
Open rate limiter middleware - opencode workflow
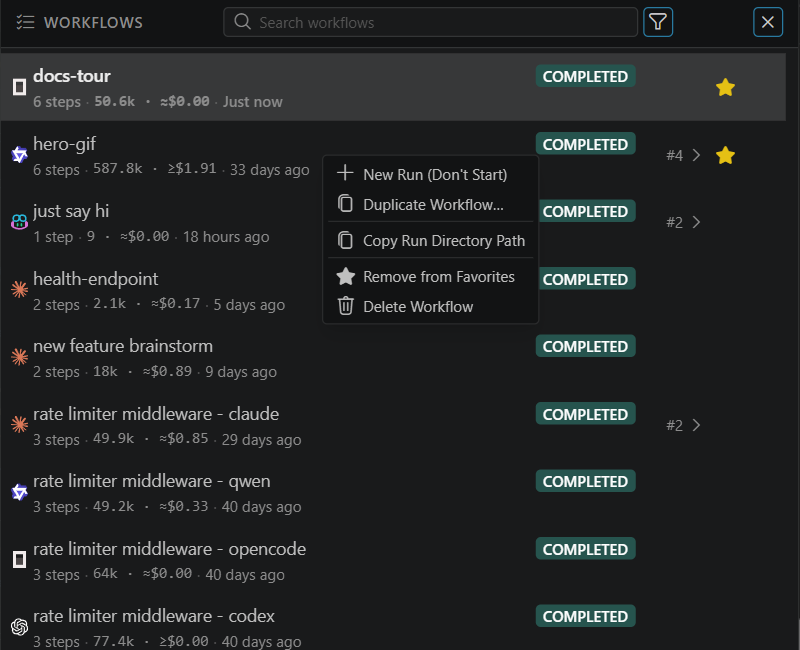(393, 559)
